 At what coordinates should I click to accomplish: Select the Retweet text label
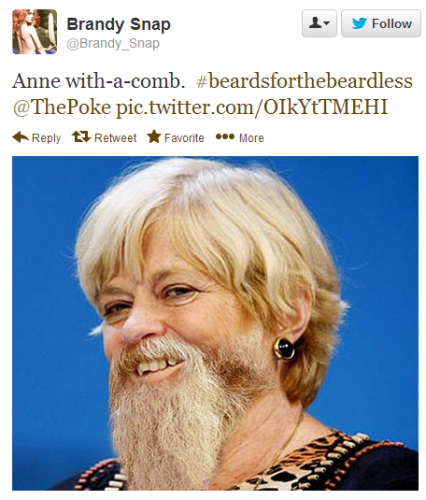click(115, 138)
